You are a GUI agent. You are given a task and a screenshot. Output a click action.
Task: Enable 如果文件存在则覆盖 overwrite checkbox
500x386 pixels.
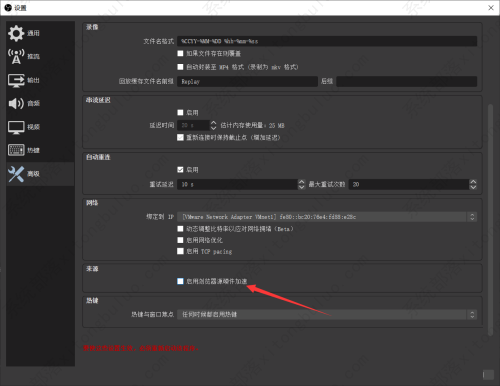click(x=180, y=53)
